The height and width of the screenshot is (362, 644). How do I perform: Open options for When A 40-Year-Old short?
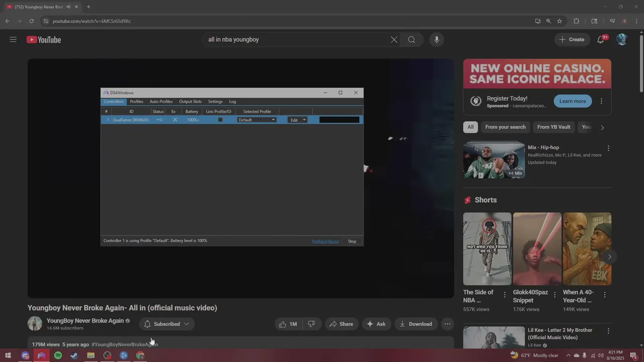605,295
